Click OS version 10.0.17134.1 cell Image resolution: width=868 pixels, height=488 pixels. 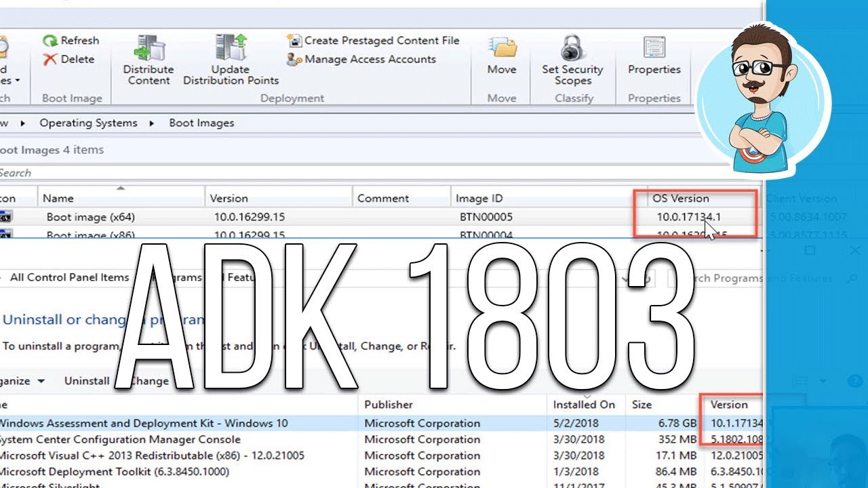click(x=688, y=217)
